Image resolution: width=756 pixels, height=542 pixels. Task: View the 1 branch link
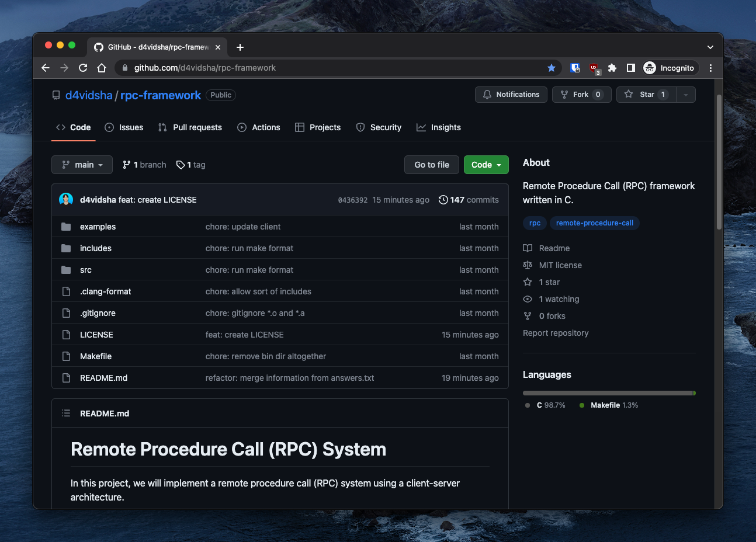pos(144,165)
